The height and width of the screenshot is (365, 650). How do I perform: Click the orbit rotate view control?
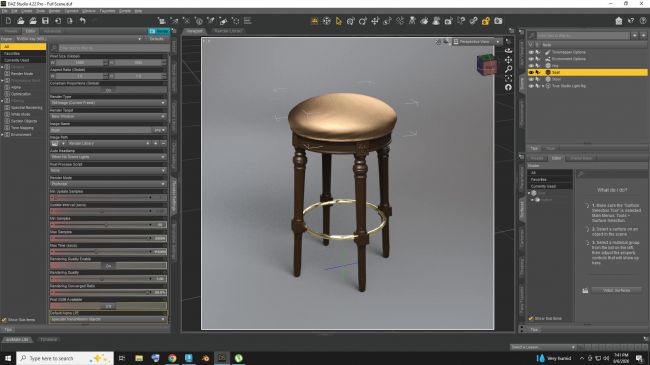(x=508, y=51)
